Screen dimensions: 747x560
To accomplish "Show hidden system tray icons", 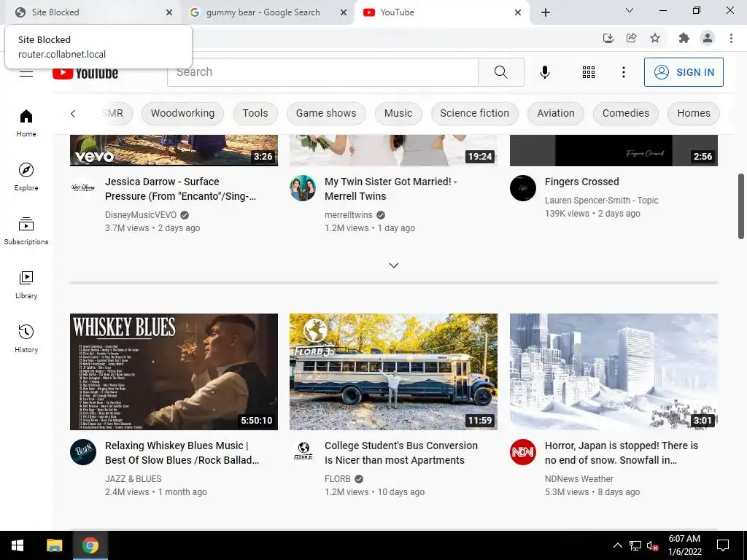I will click(617, 545).
